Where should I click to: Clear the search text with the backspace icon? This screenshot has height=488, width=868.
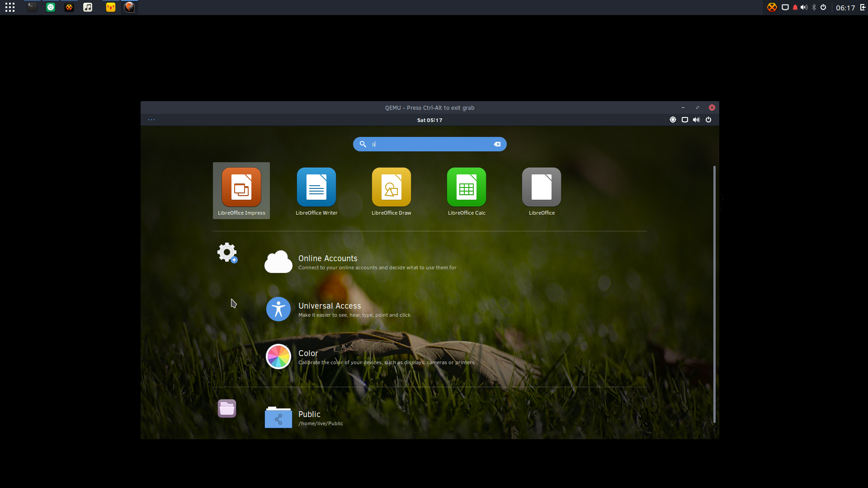click(497, 144)
